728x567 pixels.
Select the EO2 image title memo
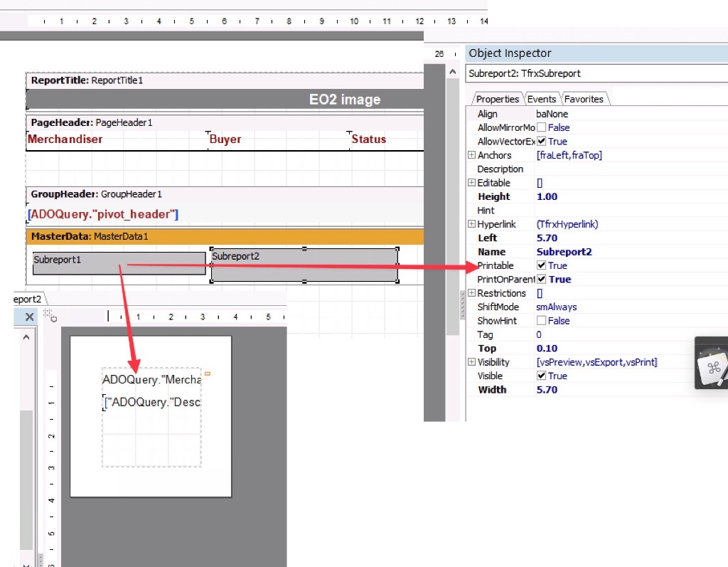click(x=225, y=99)
